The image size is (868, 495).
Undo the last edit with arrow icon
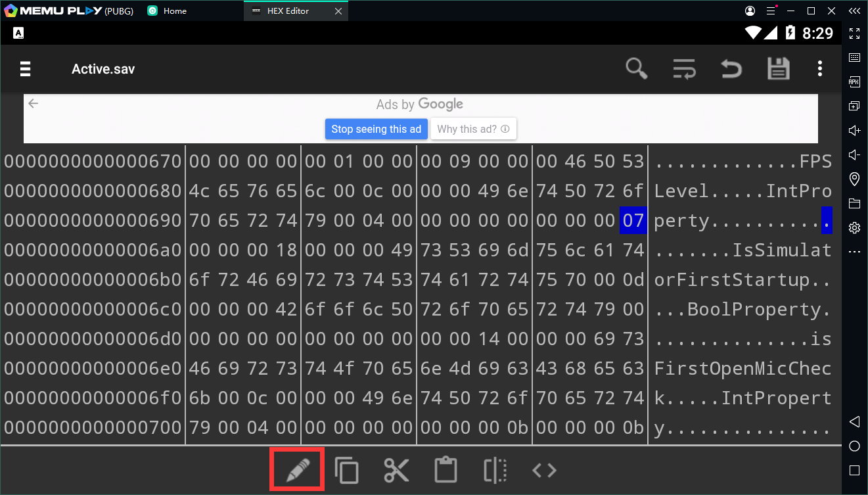(x=731, y=68)
